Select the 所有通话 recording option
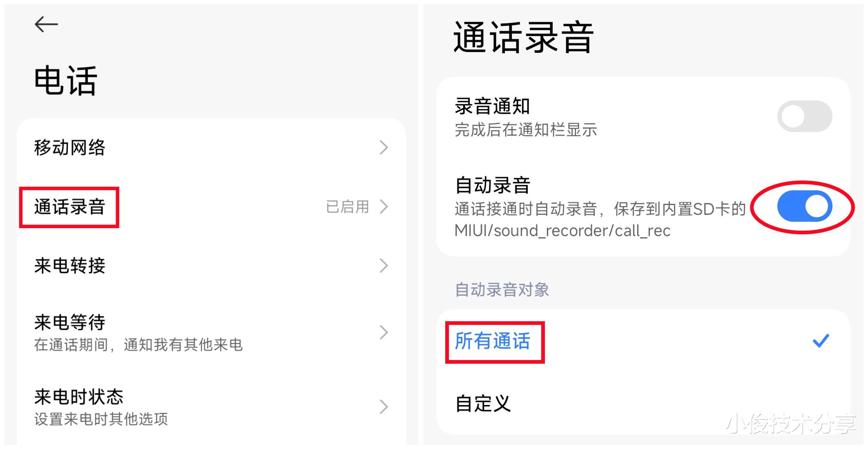The height and width of the screenshot is (449, 868). coord(493,343)
